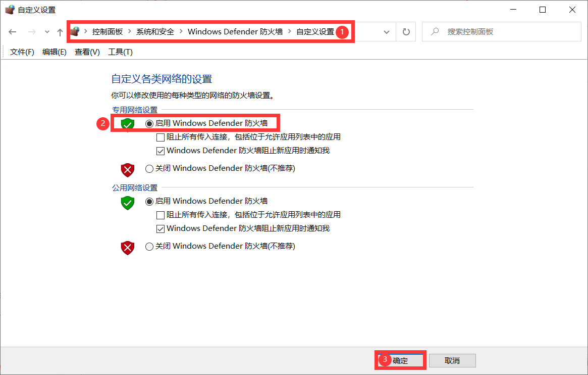This screenshot has width=588, height=375.
Task: Expand the chevron after 控制面板 breadcrumb
Action: click(x=129, y=31)
